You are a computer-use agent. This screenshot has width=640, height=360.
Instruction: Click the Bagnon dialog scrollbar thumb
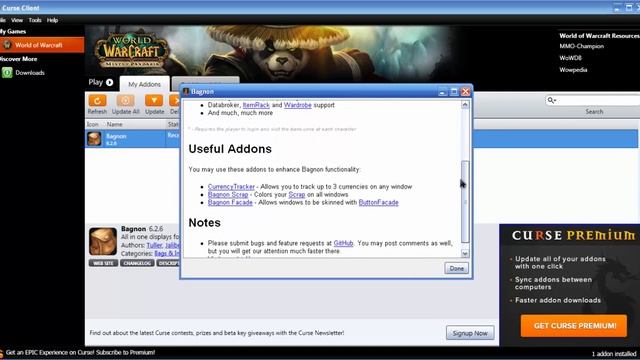(465, 201)
